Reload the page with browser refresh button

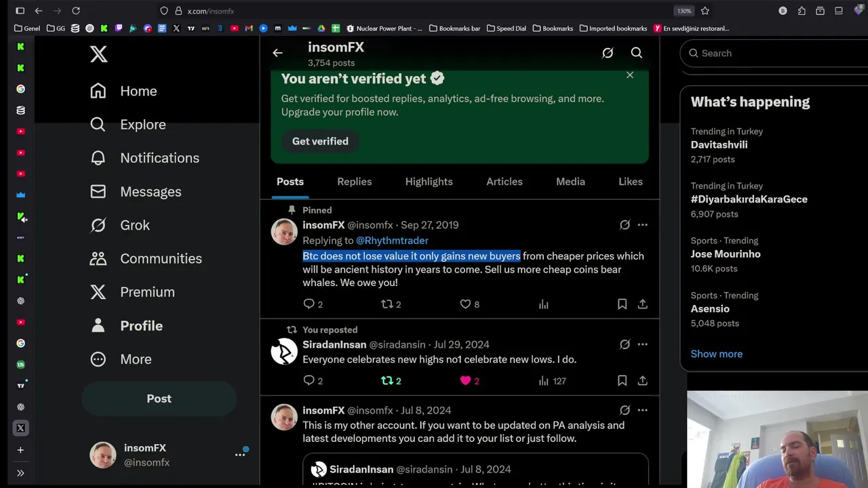click(x=76, y=11)
